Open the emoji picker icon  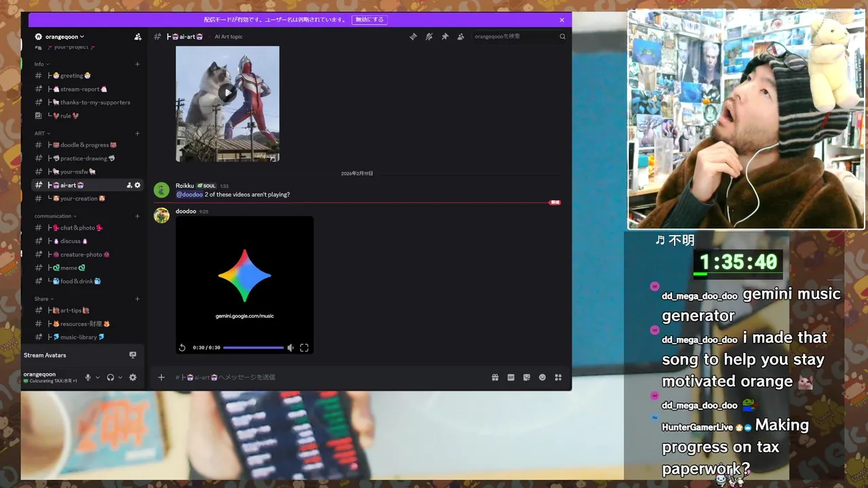tap(542, 378)
